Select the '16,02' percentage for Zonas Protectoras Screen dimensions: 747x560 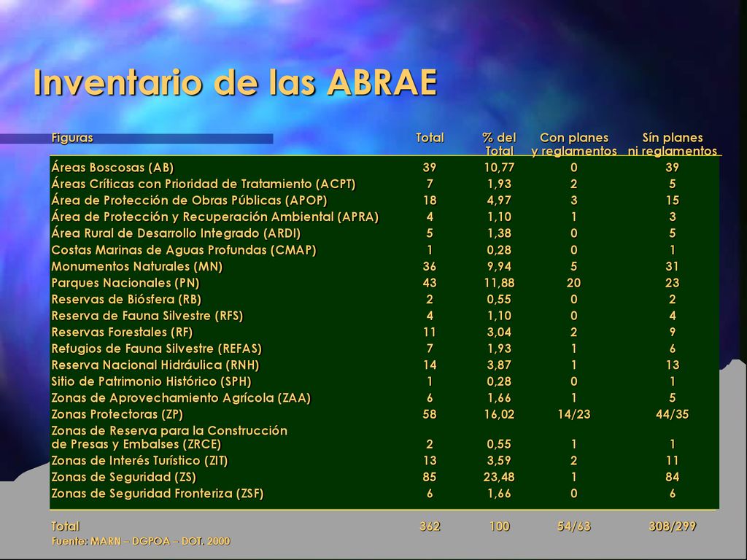499,414
